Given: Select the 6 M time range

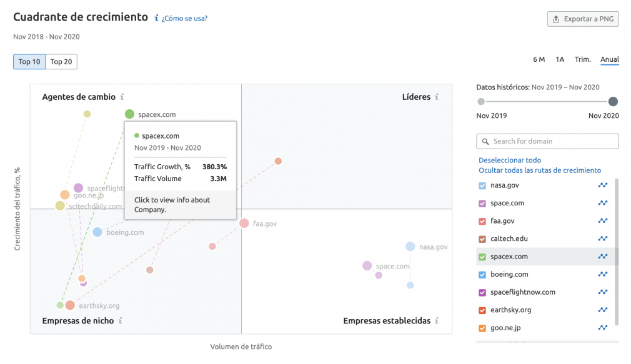Looking at the screenshot, I should click(539, 59).
